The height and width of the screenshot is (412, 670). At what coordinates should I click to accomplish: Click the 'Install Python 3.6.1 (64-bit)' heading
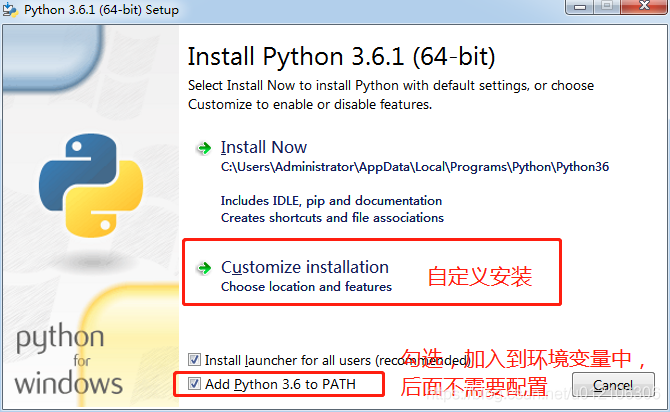tap(341, 54)
